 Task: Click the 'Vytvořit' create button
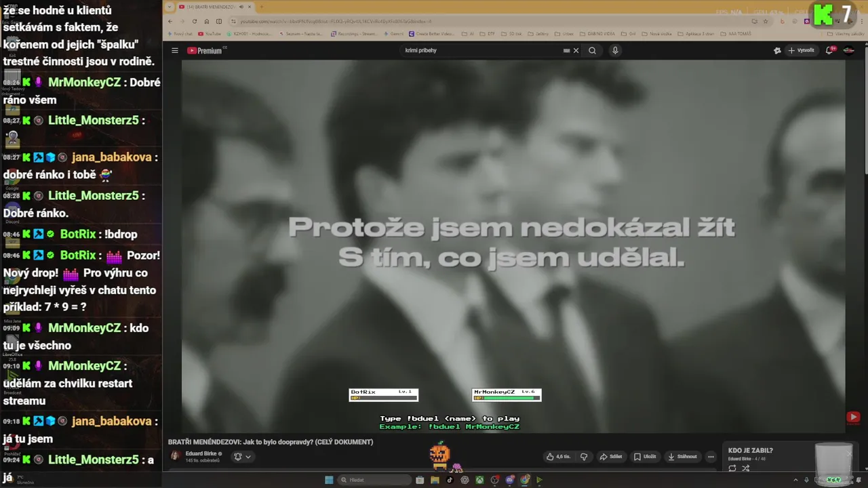(801, 50)
